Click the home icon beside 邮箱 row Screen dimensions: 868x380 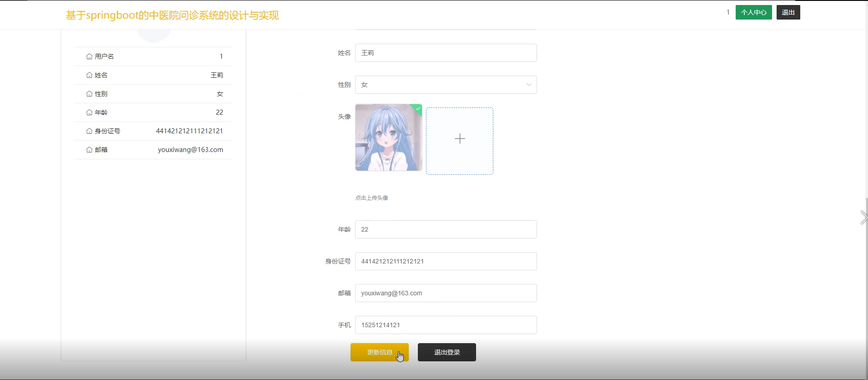pos(89,150)
